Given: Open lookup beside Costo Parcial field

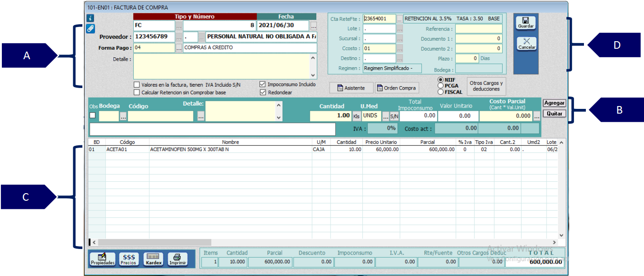Looking at the screenshot, I should point(537,116).
